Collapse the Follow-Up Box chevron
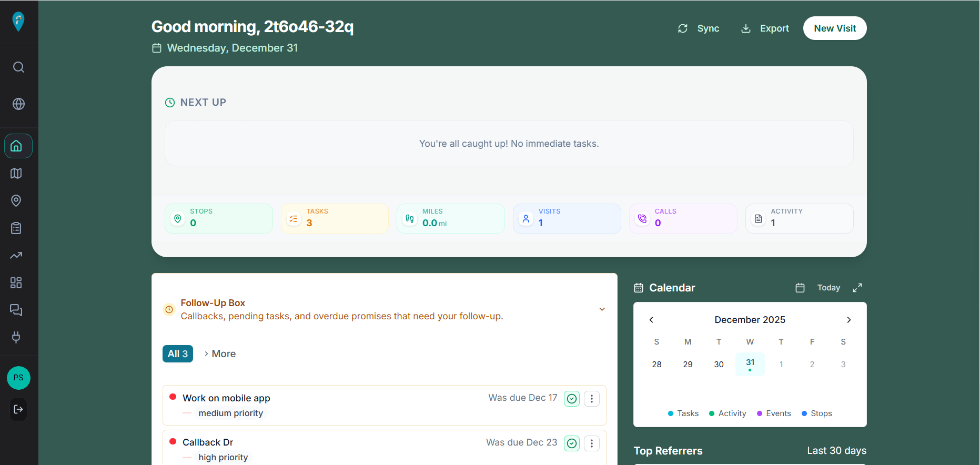 tap(602, 309)
